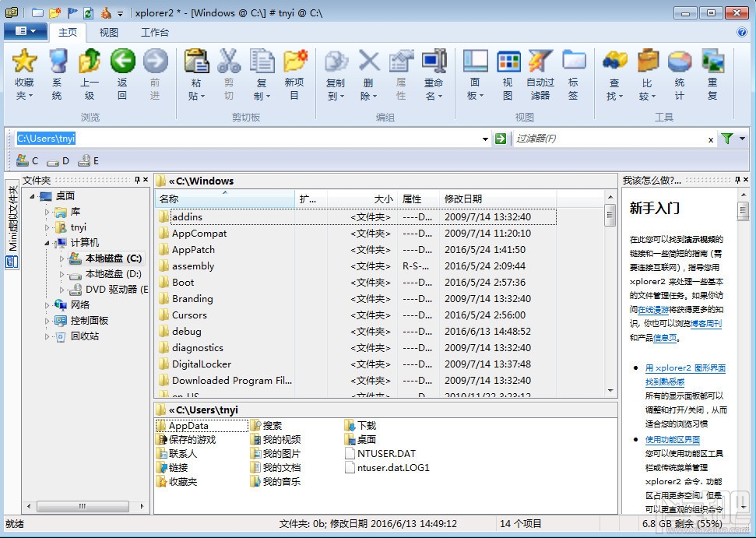Expand the tnyi tree node

(x=47, y=227)
